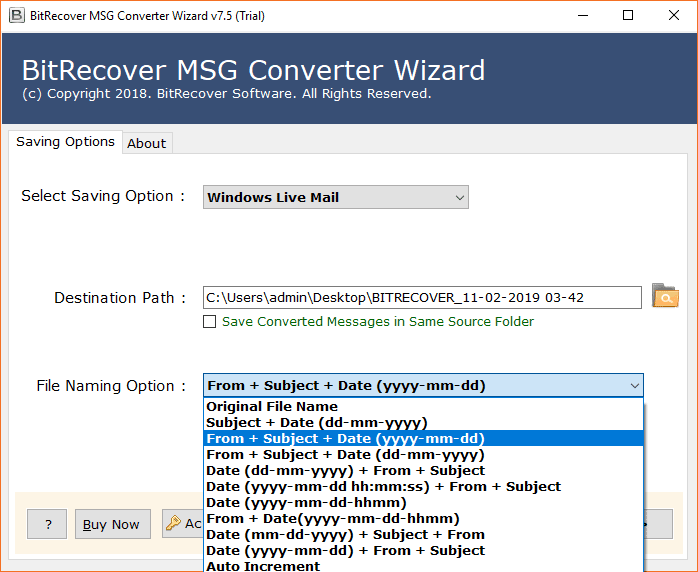This screenshot has height=572, width=698.
Task: Select highlighted From + Subject + Date (yyyy-mm-dd)
Action: point(424,438)
